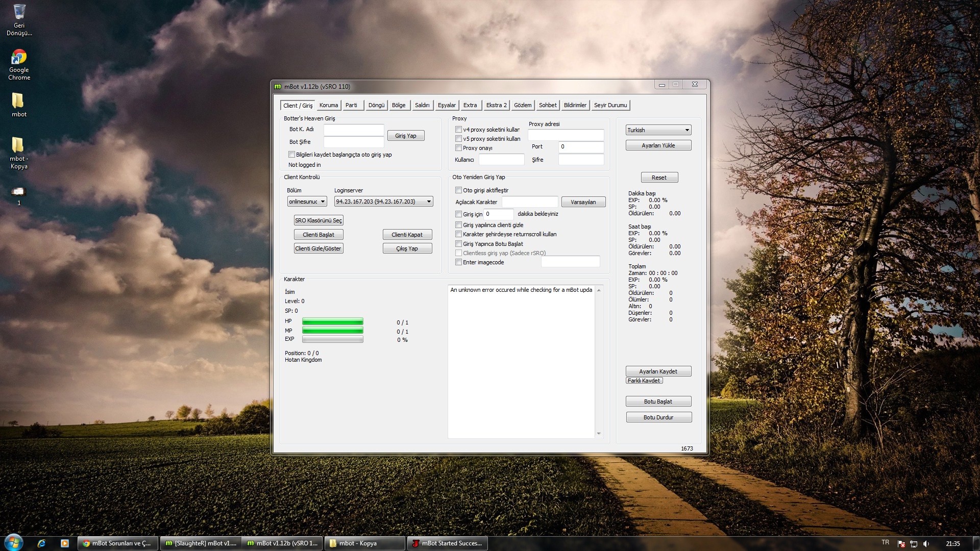The width and height of the screenshot is (980, 551).
Task: Click the Clienti Kapat button
Action: click(407, 235)
